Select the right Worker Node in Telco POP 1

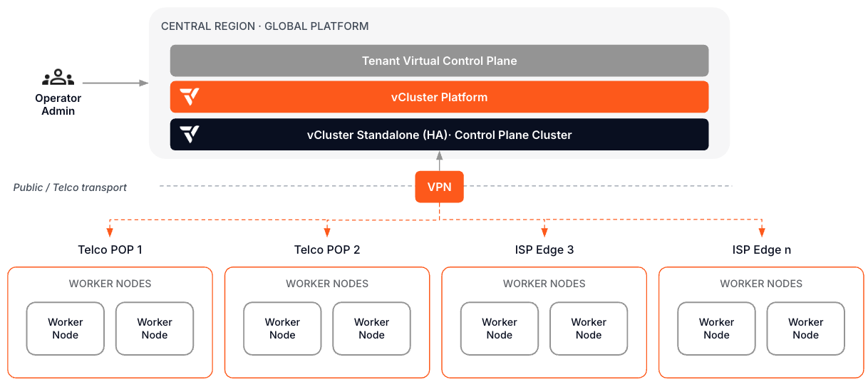click(155, 329)
